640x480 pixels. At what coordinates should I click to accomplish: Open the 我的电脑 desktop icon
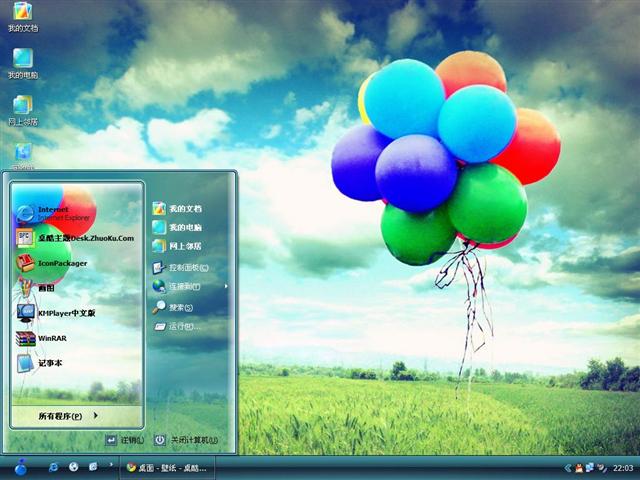[23, 63]
